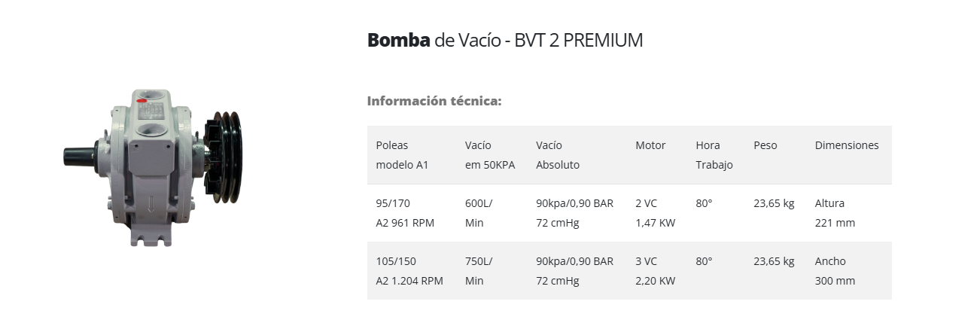The image size is (980, 332).
Task: Select the Bomba de Vacío - BVT 2 PREMIUM title
Action: point(504,40)
